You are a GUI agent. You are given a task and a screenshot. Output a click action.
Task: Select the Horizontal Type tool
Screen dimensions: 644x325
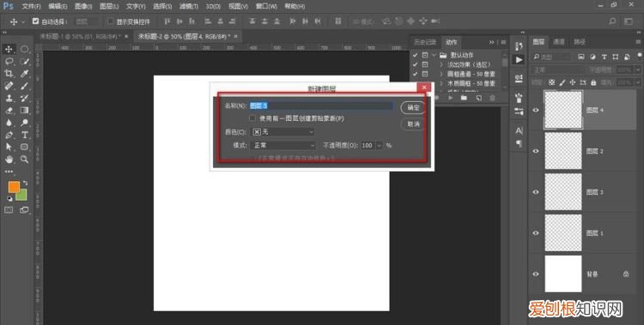24,135
